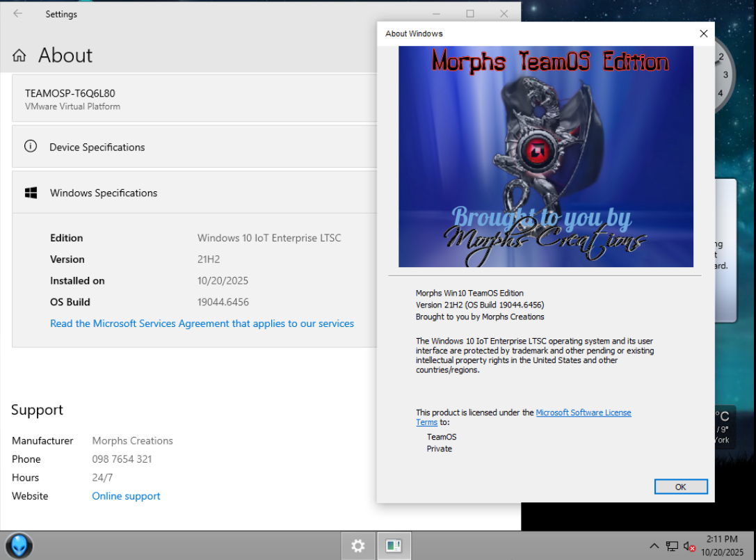Select the version value 21H2 in Settings
Screen dimensions: 756x560
208,259
